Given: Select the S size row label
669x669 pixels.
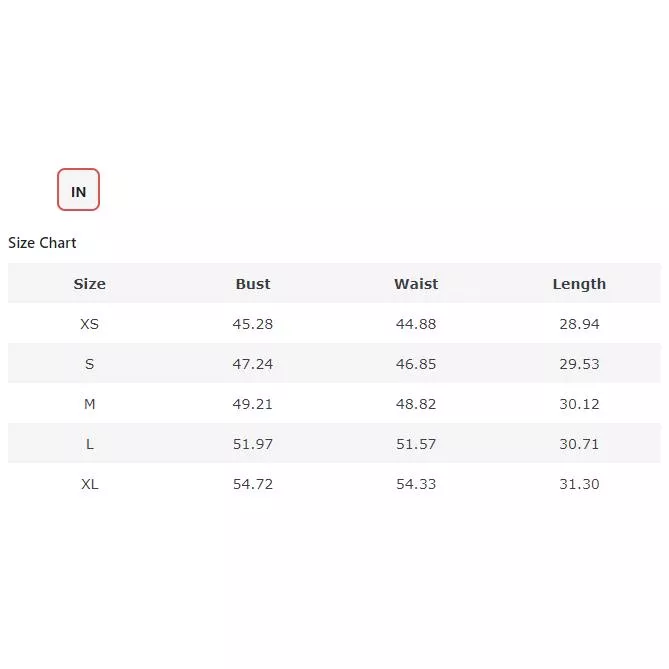Looking at the screenshot, I should [89, 364].
